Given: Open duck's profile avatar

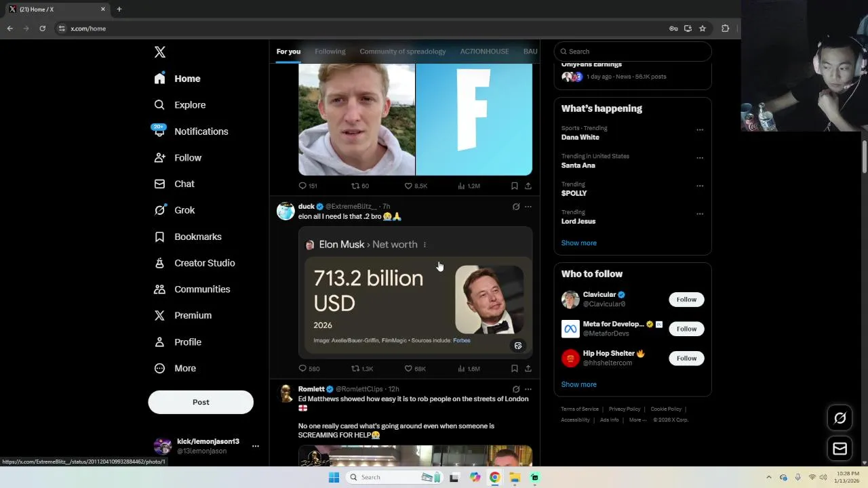Looking at the screenshot, I should (285, 211).
